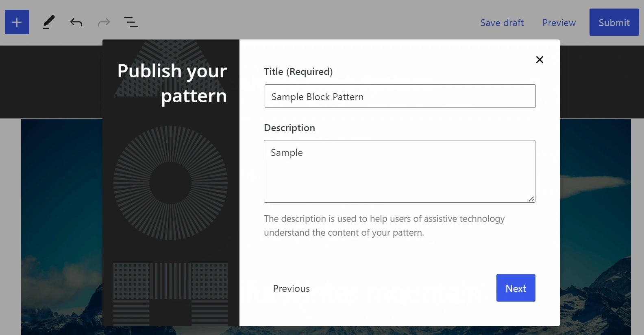This screenshot has width=644, height=335.
Task: Click Next to continue
Action: pos(516,288)
